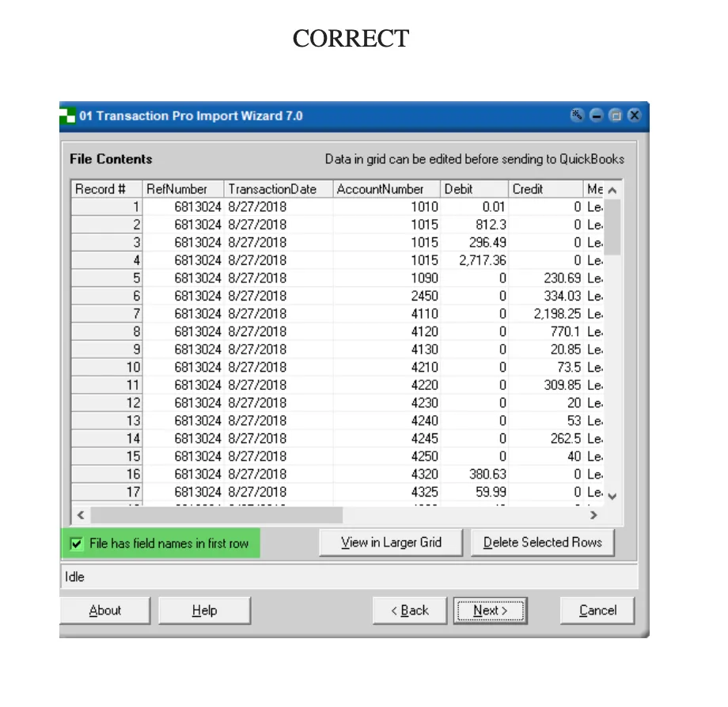Click Debit cell 380.63
Viewport: 728px width, 707px height.
pos(474,474)
